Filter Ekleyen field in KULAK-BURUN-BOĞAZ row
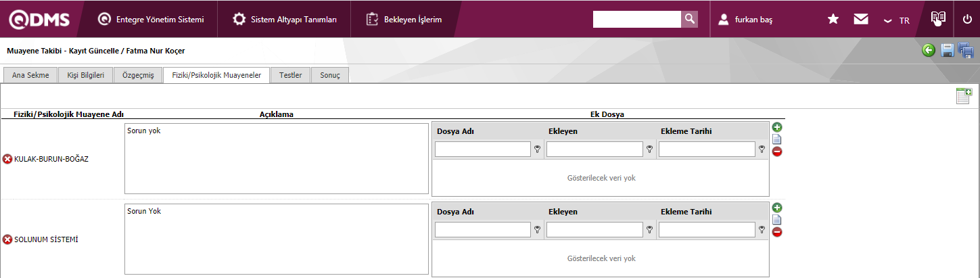 pyautogui.click(x=594, y=149)
